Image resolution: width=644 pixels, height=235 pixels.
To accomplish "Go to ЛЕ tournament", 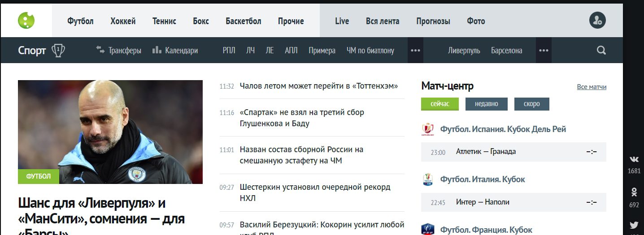I will click(270, 51).
